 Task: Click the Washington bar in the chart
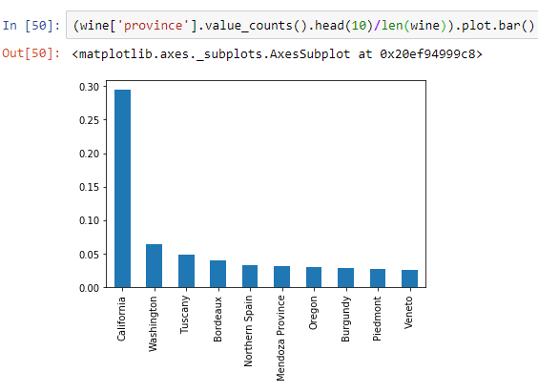coord(155,265)
